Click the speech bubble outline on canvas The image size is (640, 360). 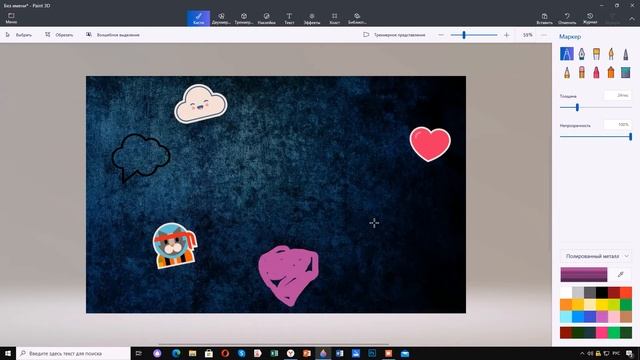(x=140, y=157)
